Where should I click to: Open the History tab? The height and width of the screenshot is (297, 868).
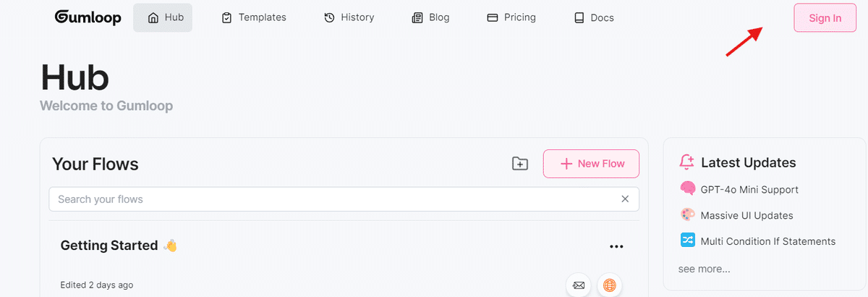click(349, 17)
